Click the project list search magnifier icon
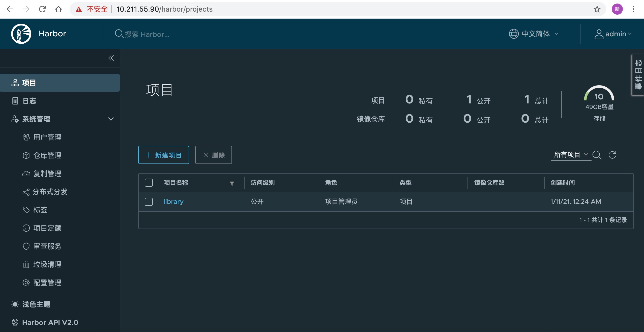 point(597,155)
